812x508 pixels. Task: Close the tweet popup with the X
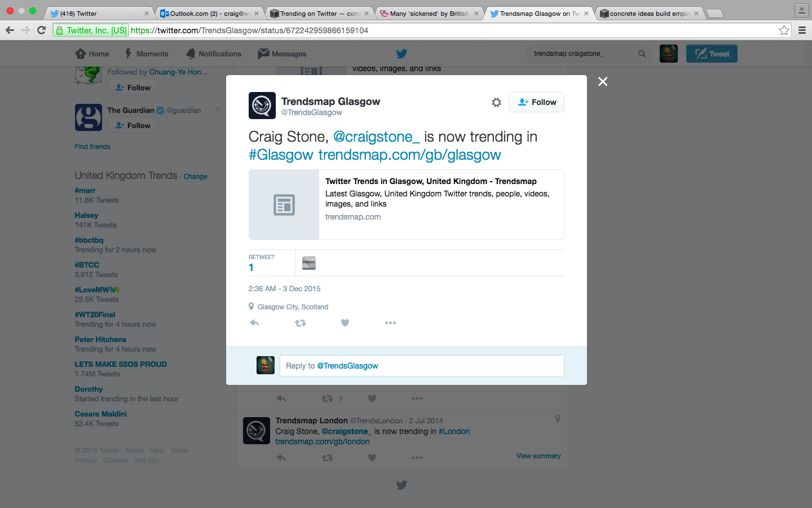(603, 81)
